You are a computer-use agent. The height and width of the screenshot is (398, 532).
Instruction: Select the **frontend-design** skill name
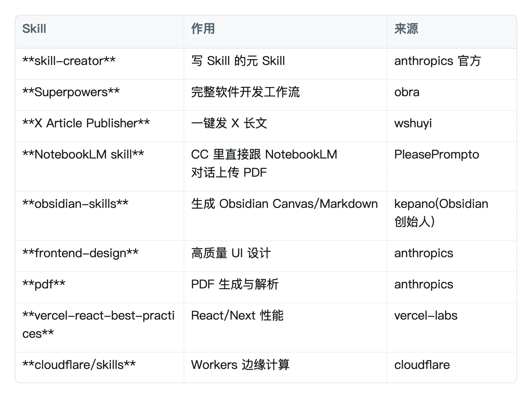[80, 253]
